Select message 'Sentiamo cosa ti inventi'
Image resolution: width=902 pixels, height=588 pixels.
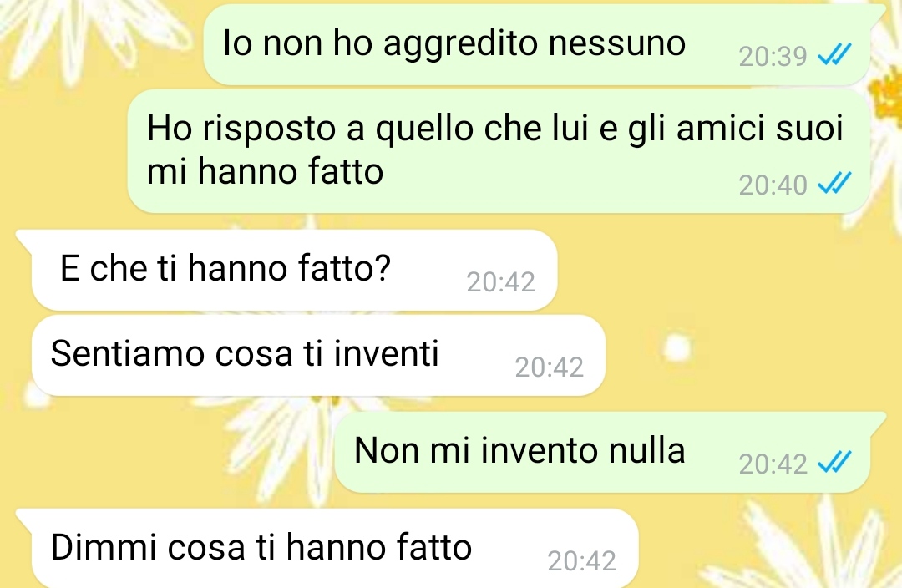tap(319, 355)
